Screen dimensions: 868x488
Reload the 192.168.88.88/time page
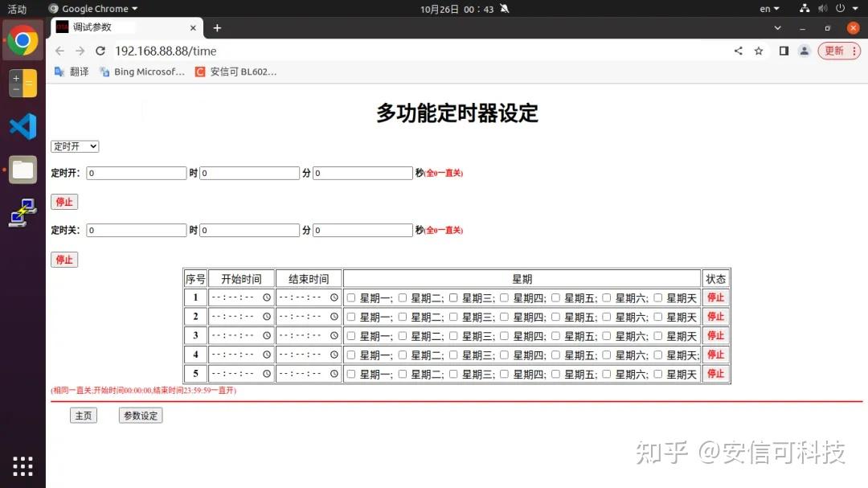pos(100,51)
